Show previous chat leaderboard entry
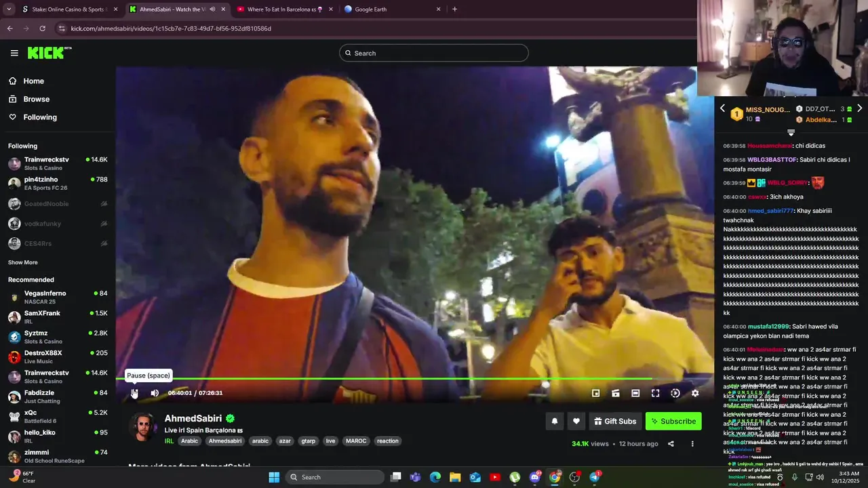Viewport: 868px width, 488px height. point(722,108)
